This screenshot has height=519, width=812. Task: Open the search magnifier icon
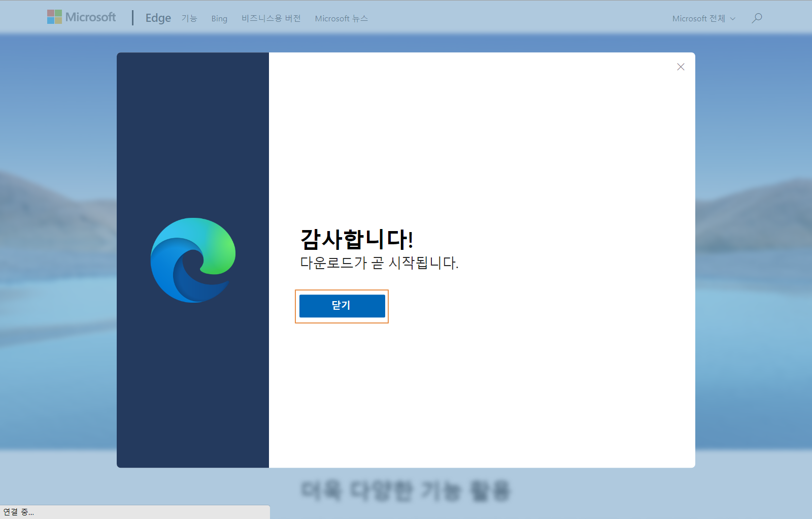(757, 18)
